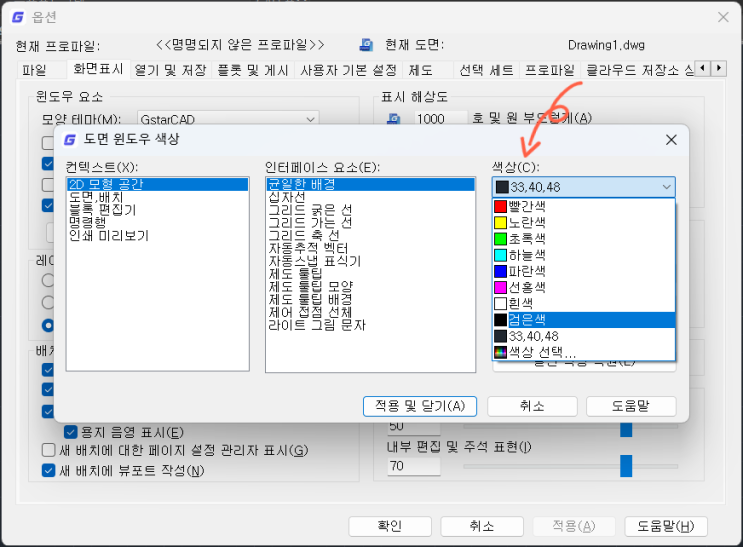This screenshot has width=743, height=547.
Task: Select 균일한 배경 interface element
Action: [x=370, y=184]
